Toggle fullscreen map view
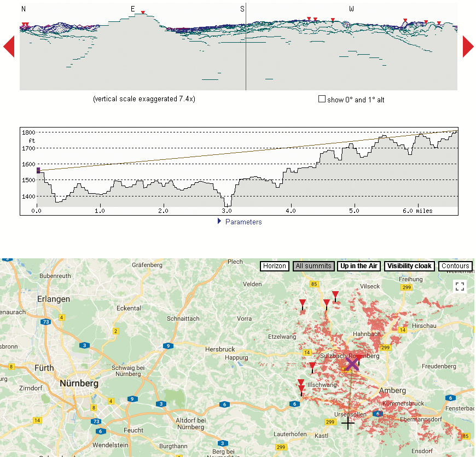The height and width of the screenshot is (457, 476). 460,286
